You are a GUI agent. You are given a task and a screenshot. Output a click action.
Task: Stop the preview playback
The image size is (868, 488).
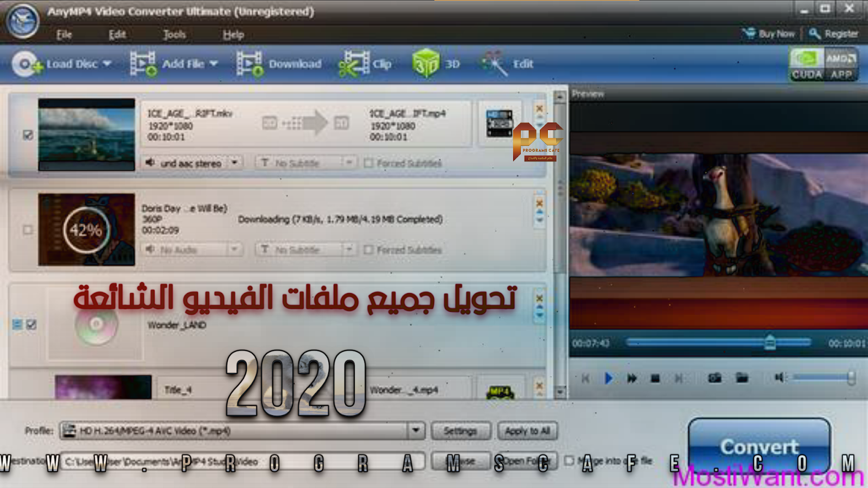click(655, 378)
